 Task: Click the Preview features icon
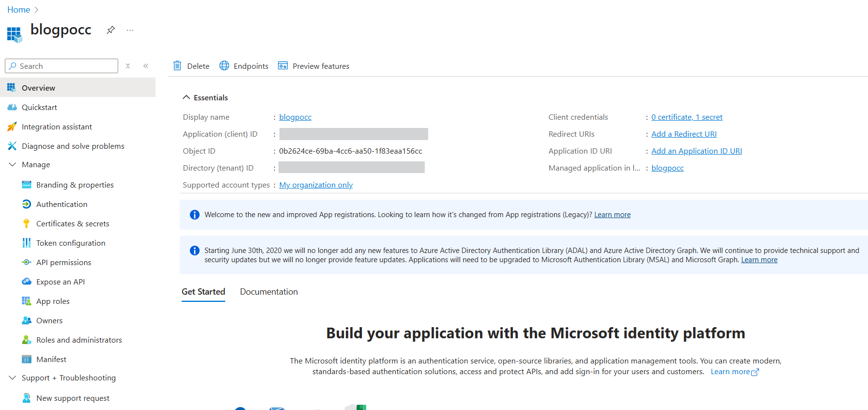(283, 65)
